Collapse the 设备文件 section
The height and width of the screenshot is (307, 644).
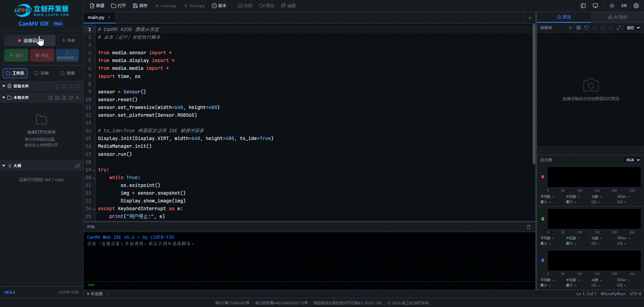pyautogui.click(x=4, y=86)
